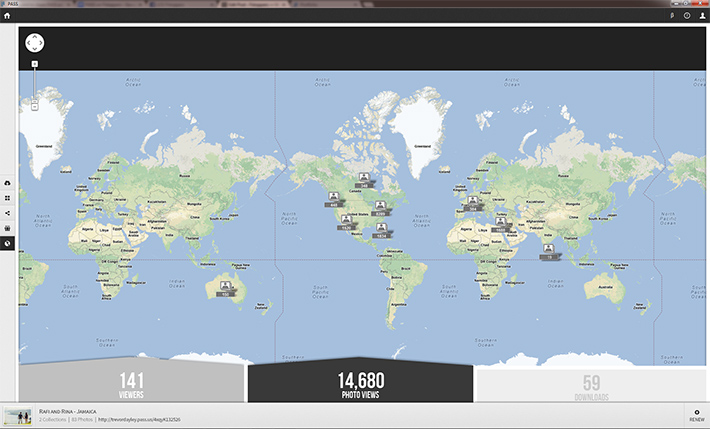This screenshot has width=710, height=429.
Task: Open the Rafi and Rina Jamaica thumbnail
Action: pyautogui.click(x=18, y=415)
